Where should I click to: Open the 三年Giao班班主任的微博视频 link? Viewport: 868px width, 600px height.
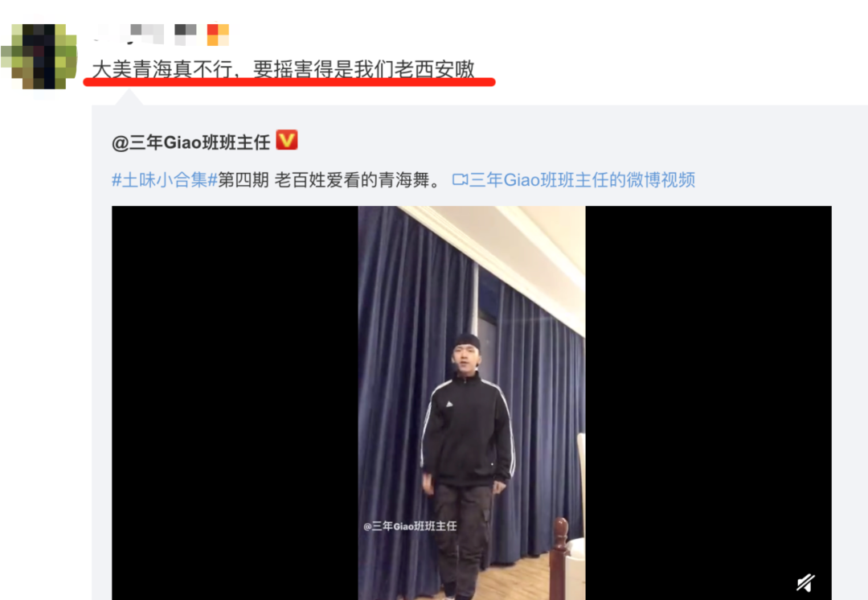click(582, 179)
